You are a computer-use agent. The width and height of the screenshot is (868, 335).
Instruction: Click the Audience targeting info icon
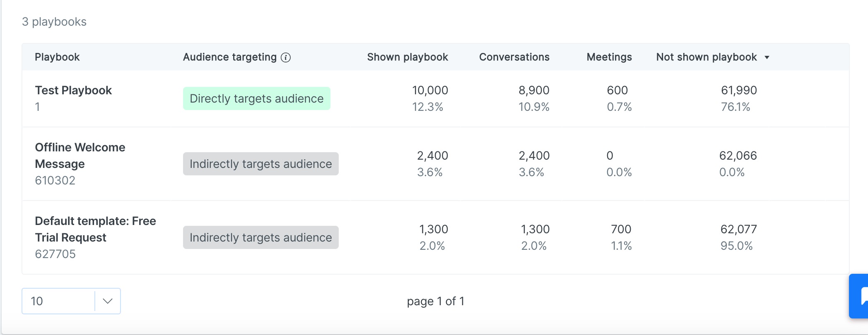coord(286,57)
